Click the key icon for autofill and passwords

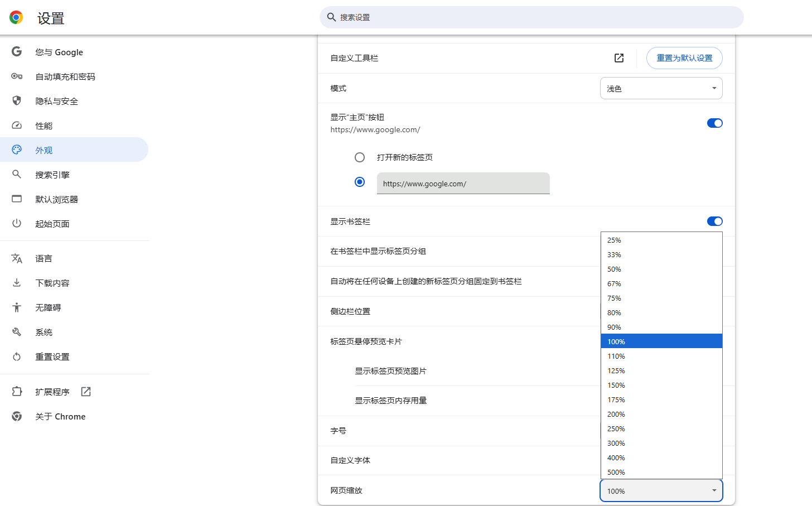pyautogui.click(x=17, y=76)
